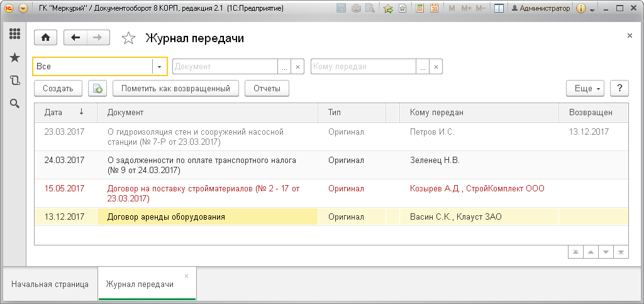
Task: Sort by the Документ column header
Action: point(208,113)
